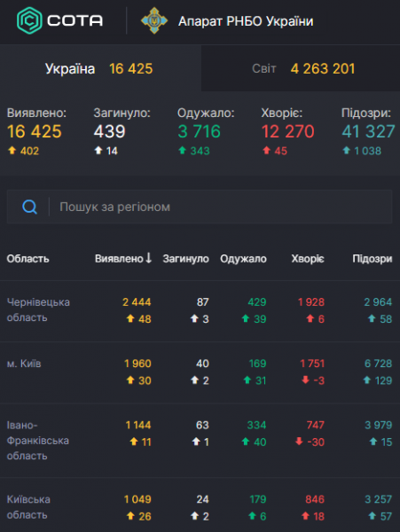The height and width of the screenshot is (532, 400).
Task: Click the red up arrow beside 45
Action: 266,150
